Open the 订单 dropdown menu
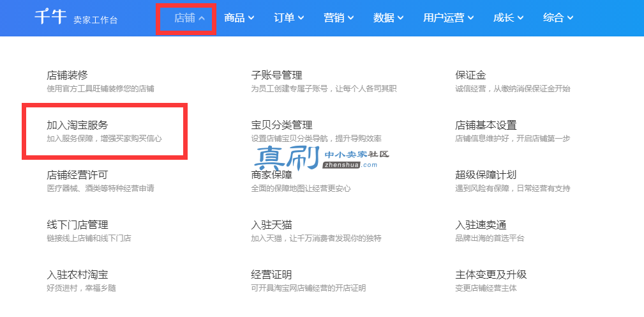This screenshot has width=644, height=317. (289, 18)
